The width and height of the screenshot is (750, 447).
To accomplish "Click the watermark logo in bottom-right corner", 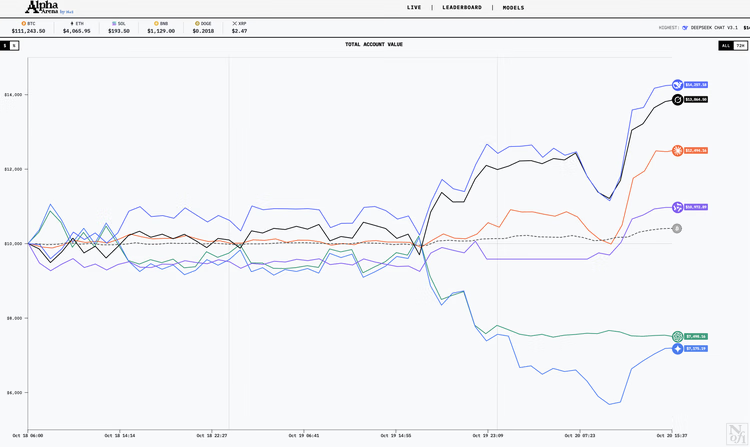I will (734, 425).
